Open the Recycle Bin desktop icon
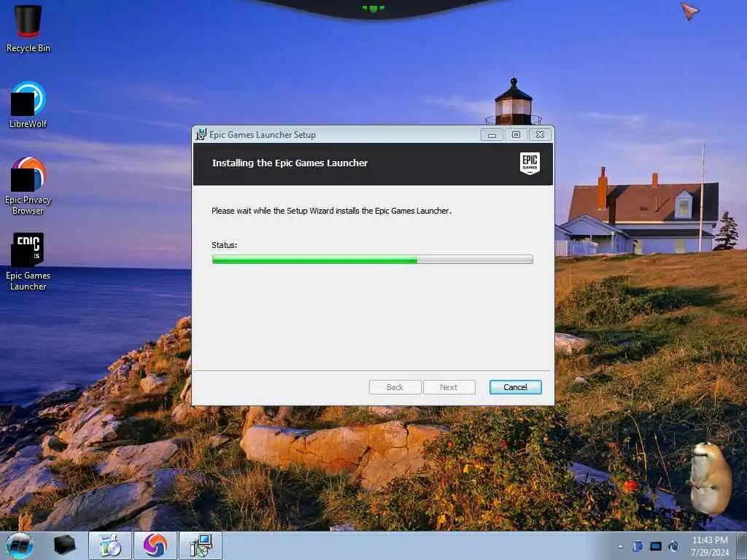 [x=28, y=28]
